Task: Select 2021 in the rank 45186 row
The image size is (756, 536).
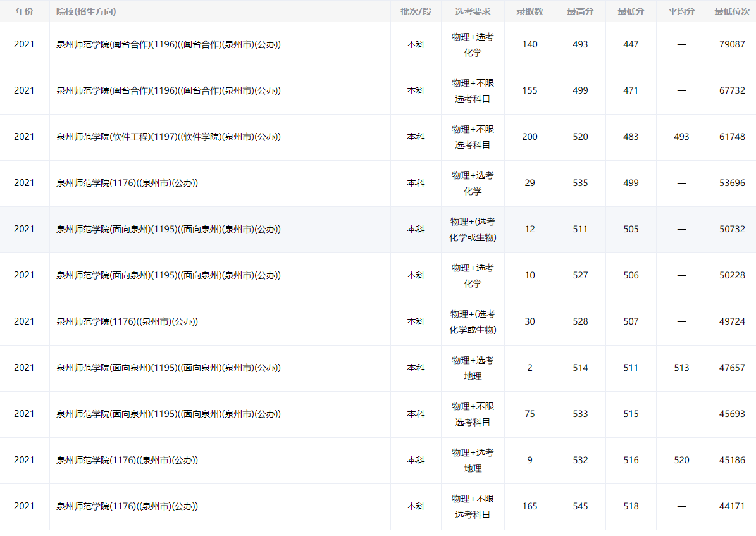Action: click(x=24, y=460)
